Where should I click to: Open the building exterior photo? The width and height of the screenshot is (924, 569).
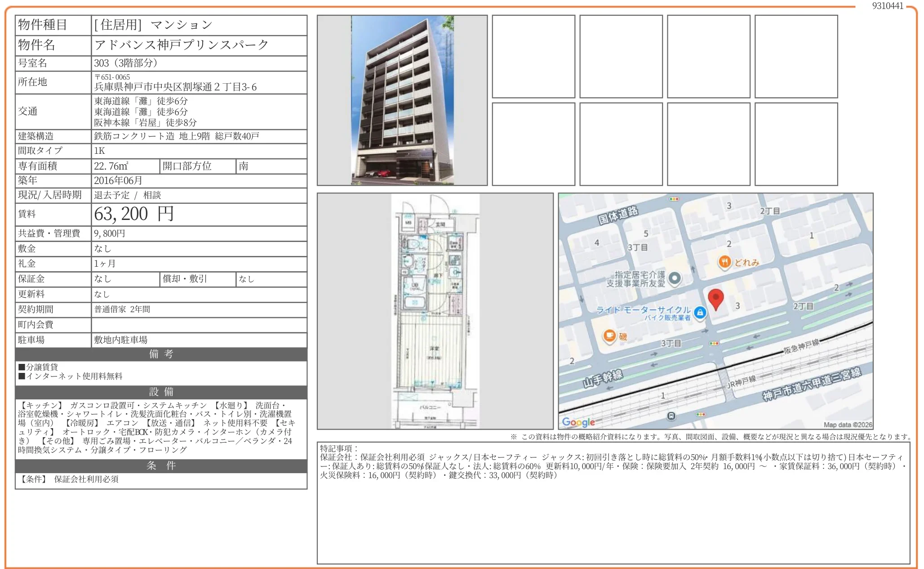[402, 100]
